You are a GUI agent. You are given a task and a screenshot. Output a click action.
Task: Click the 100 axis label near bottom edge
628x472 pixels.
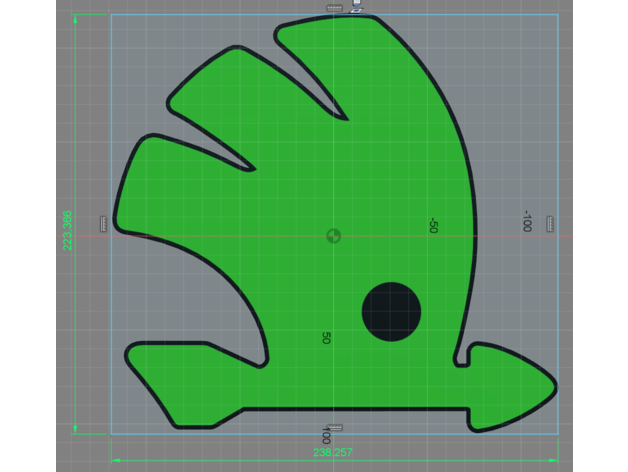pyautogui.click(x=326, y=437)
